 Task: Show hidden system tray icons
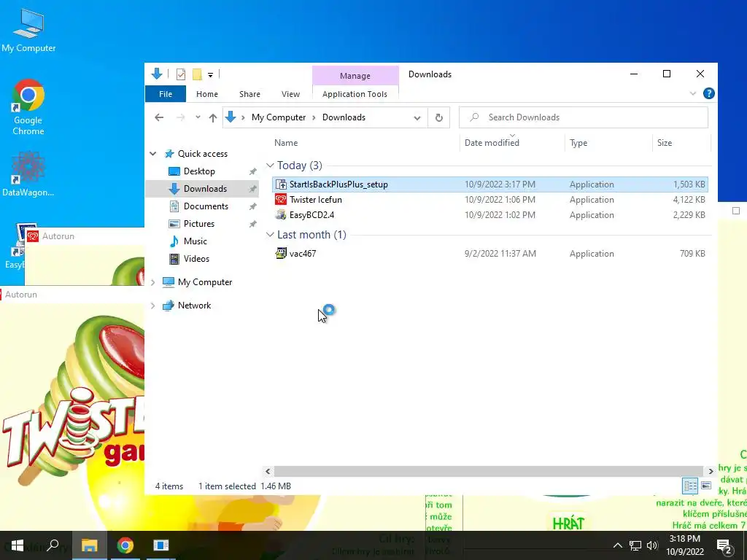pos(617,545)
